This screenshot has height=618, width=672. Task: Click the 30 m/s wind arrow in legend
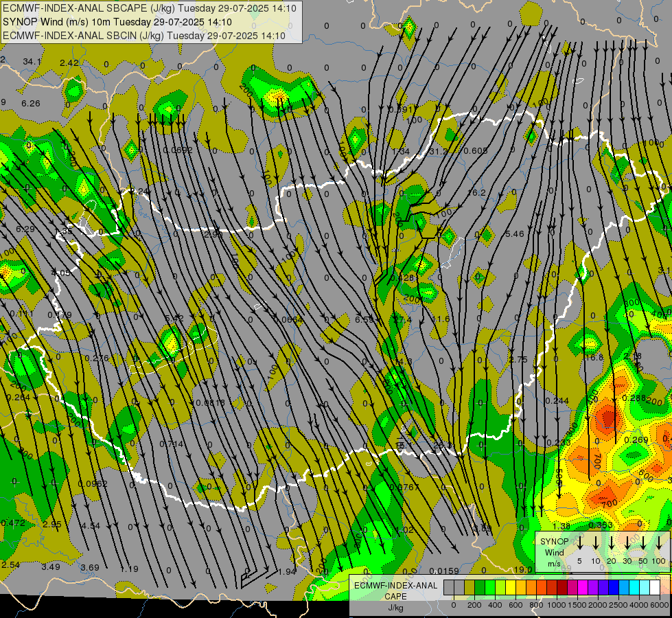pos(627,543)
